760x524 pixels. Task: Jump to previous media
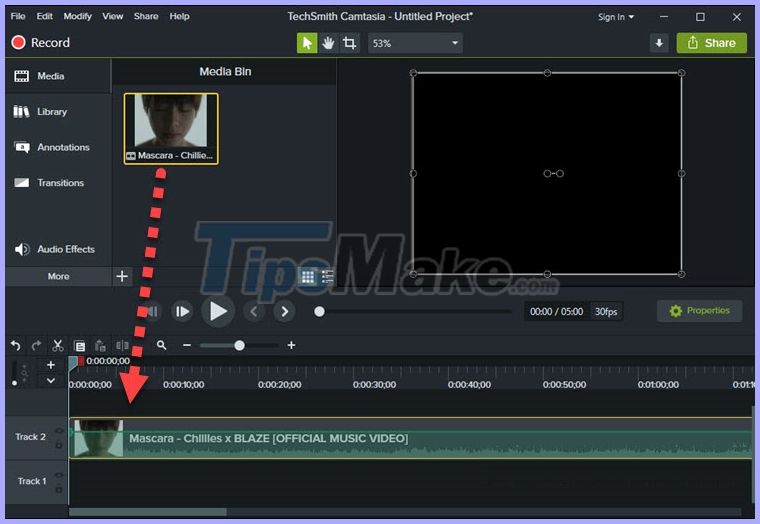tap(254, 311)
